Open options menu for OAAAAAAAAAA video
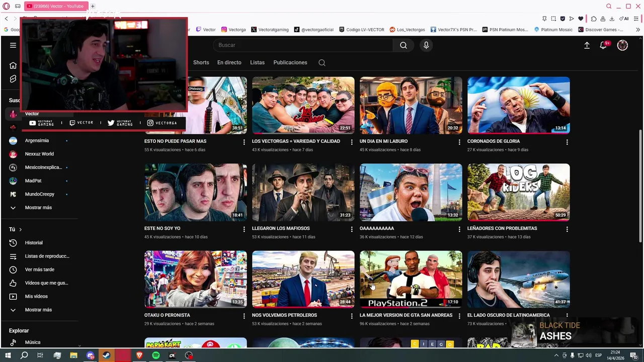 click(459, 229)
